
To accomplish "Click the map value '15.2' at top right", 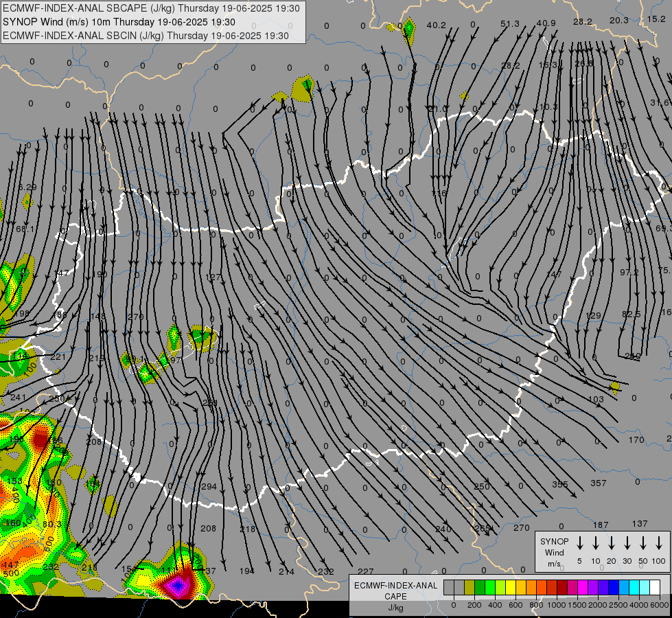I will click(656, 19).
